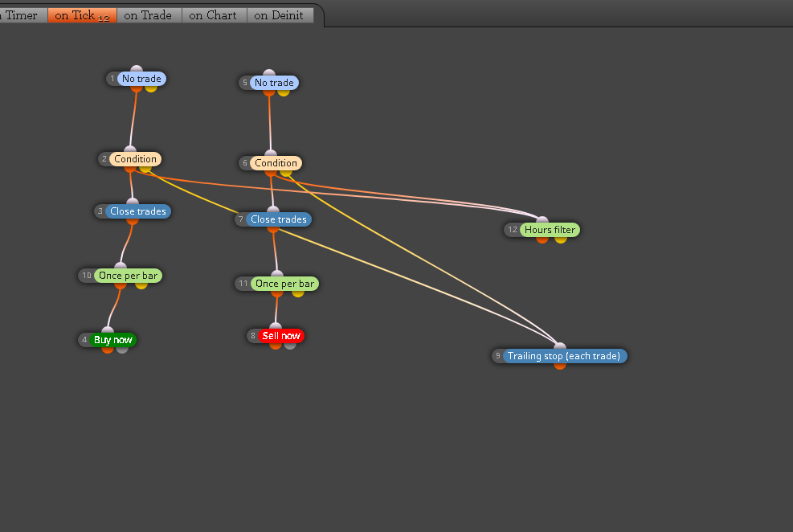Click orange output connector of Close trades 7

273,228
